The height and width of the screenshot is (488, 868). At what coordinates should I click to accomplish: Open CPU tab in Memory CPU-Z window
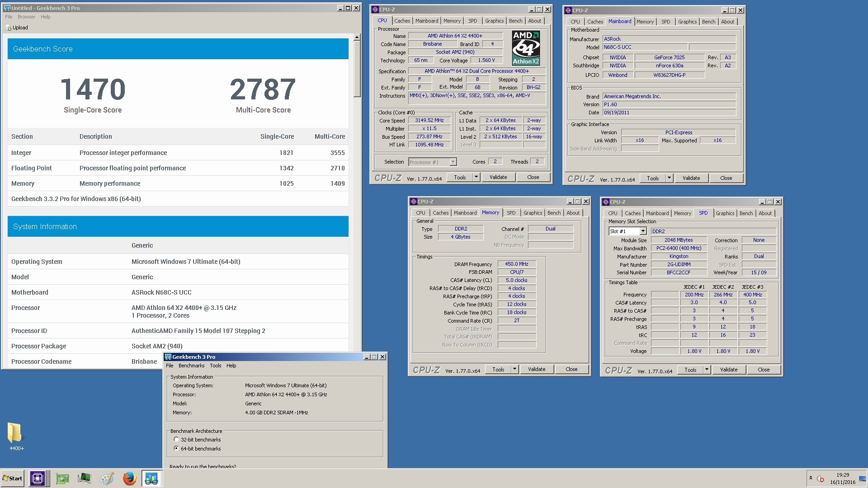click(420, 213)
